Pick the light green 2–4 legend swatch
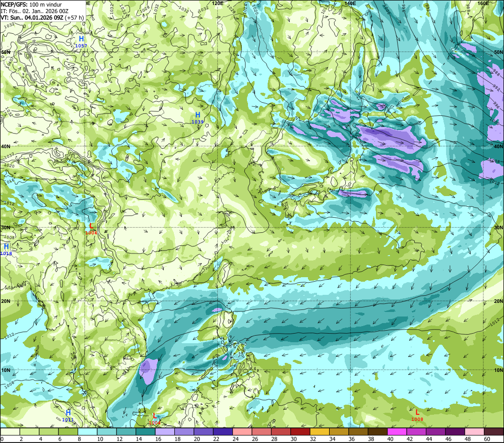The image size is (504, 443). point(29,431)
